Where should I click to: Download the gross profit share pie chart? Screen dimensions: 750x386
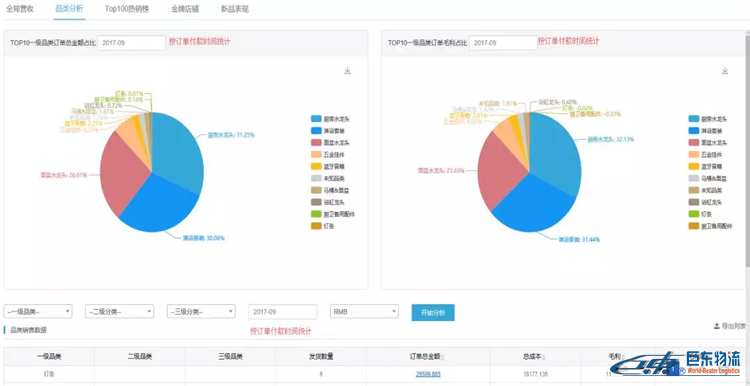(725, 71)
